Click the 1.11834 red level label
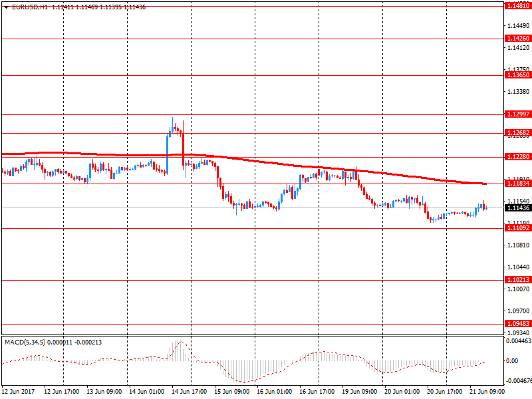Screen dimensions: 532x399 point(518,184)
